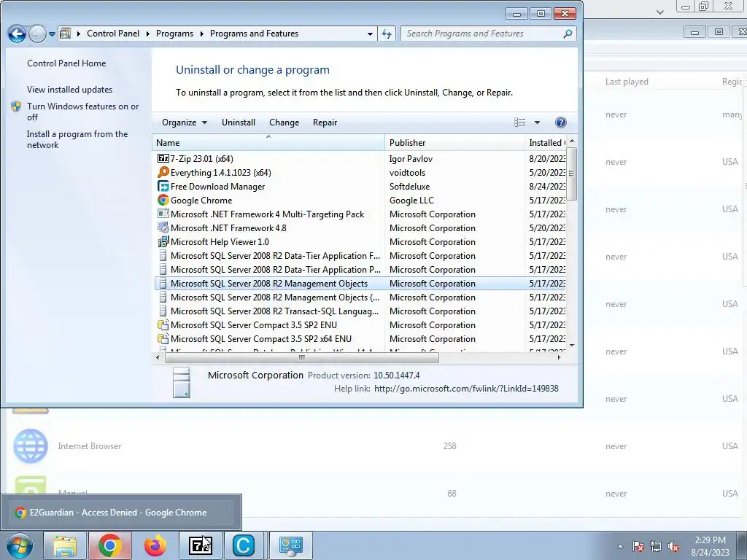
Task: Click the Windows Start button
Action: coord(19,545)
